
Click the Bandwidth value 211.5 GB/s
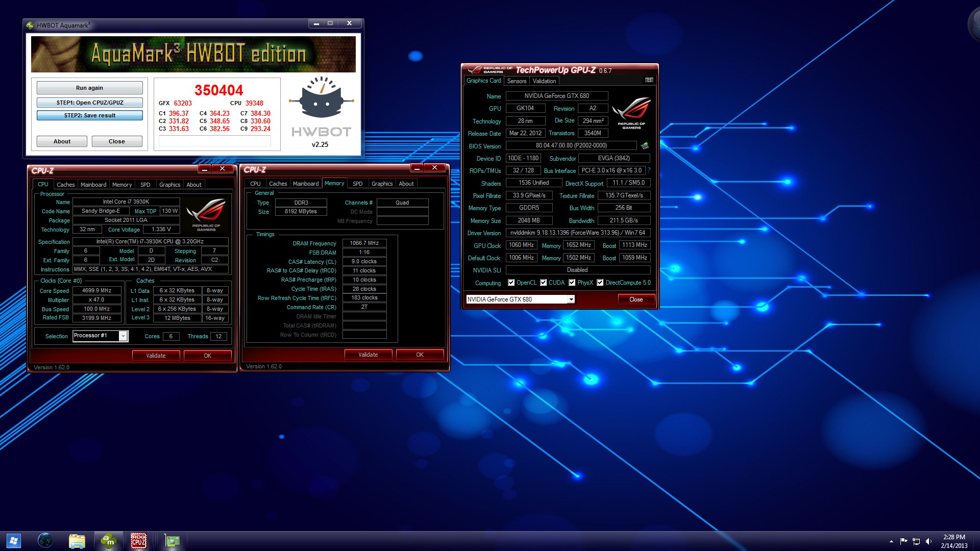624,220
